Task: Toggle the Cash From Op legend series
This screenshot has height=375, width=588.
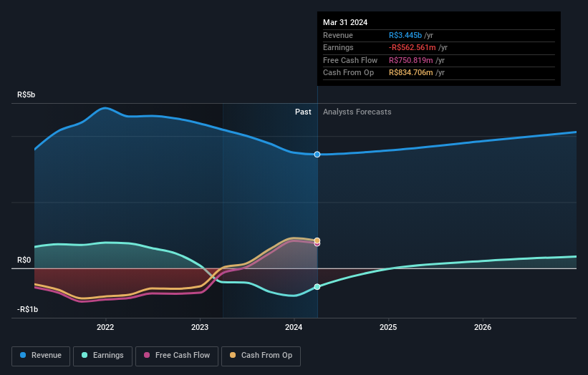Action: (261, 356)
